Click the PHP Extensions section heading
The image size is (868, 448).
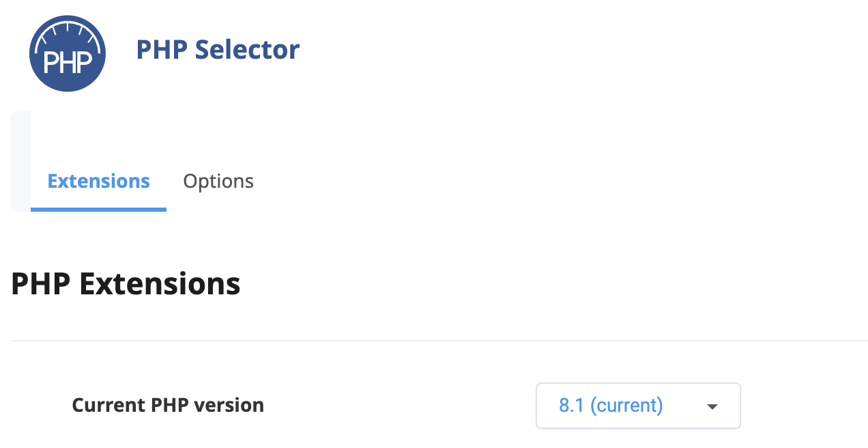click(125, 283)
